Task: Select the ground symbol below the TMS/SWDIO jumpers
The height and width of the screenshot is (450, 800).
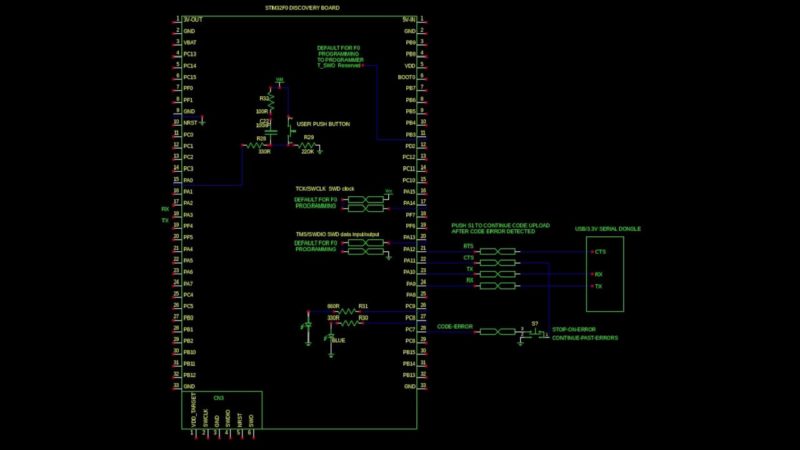Action: click(x=389, y=257)
